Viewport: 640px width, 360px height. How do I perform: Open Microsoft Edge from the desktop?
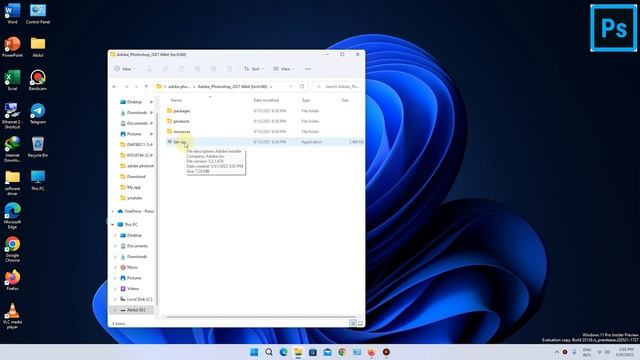pos(12,216)
